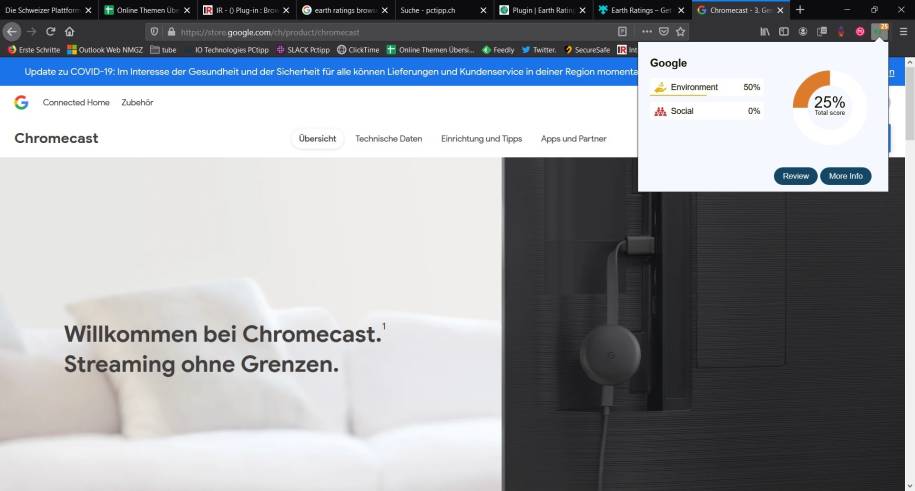915x491 pixels.
Task: Open the Firefox account icon
Action: point(803,32)
